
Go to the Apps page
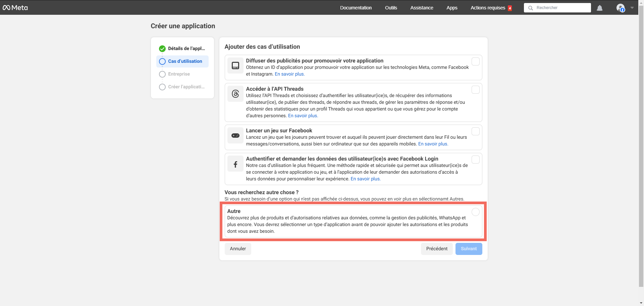pyautogui.click(x=452, y=8)
